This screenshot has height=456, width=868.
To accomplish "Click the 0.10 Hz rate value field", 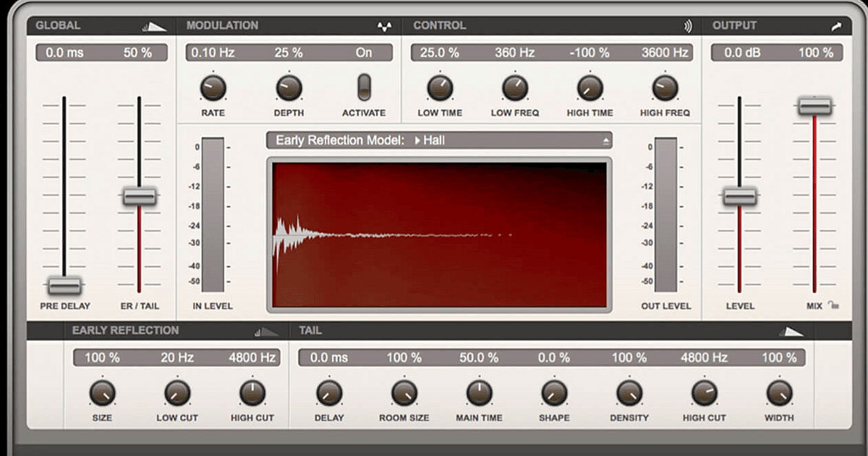I will (213, 52).
